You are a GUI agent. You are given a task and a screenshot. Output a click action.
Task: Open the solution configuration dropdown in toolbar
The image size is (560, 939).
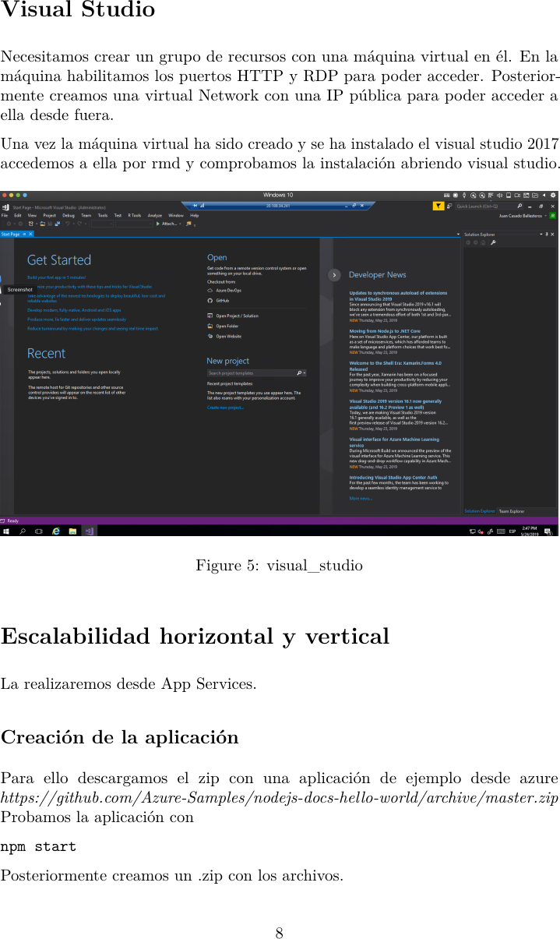pyautogui.click(x=103, y=224)
